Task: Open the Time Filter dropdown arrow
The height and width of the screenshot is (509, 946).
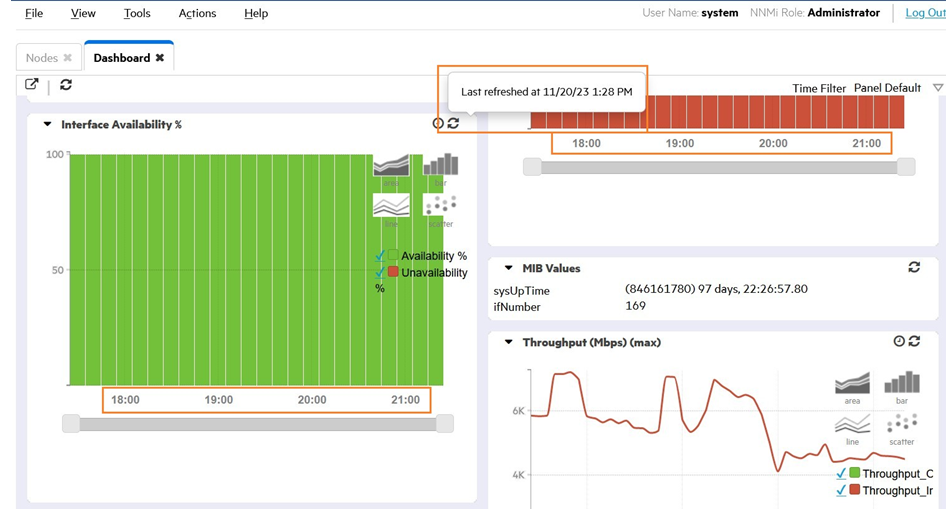Action: tap(938, 88)
